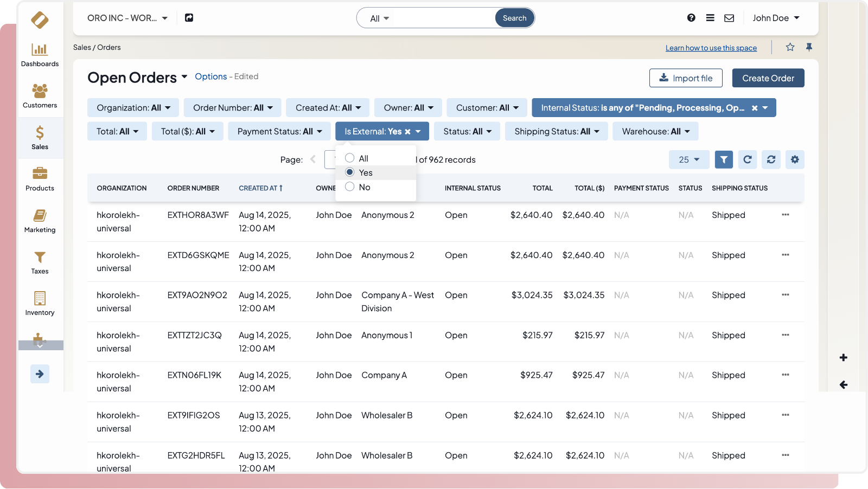
Task: Remove the Is External filter with X
Action: [407, 132]
